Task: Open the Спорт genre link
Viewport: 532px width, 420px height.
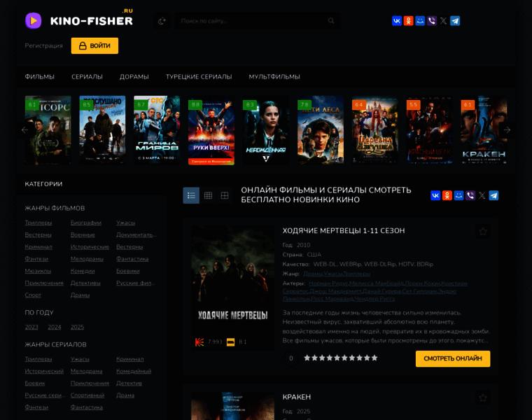Action: [x=33, y=295]
